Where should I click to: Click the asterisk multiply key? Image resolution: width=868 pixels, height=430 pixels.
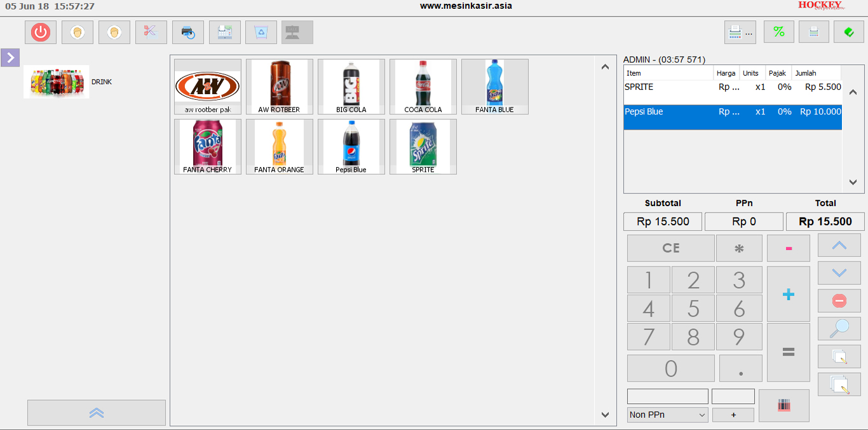coord(739,248)
